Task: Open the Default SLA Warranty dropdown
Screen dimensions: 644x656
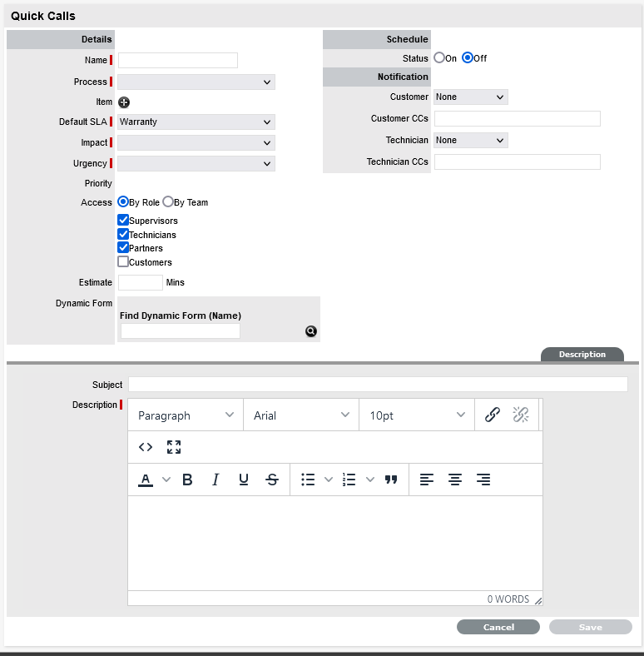Action: [196, 122]
